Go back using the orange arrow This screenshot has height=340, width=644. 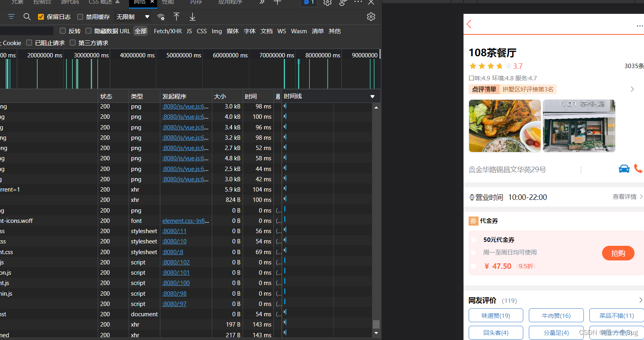coord(469,24)
